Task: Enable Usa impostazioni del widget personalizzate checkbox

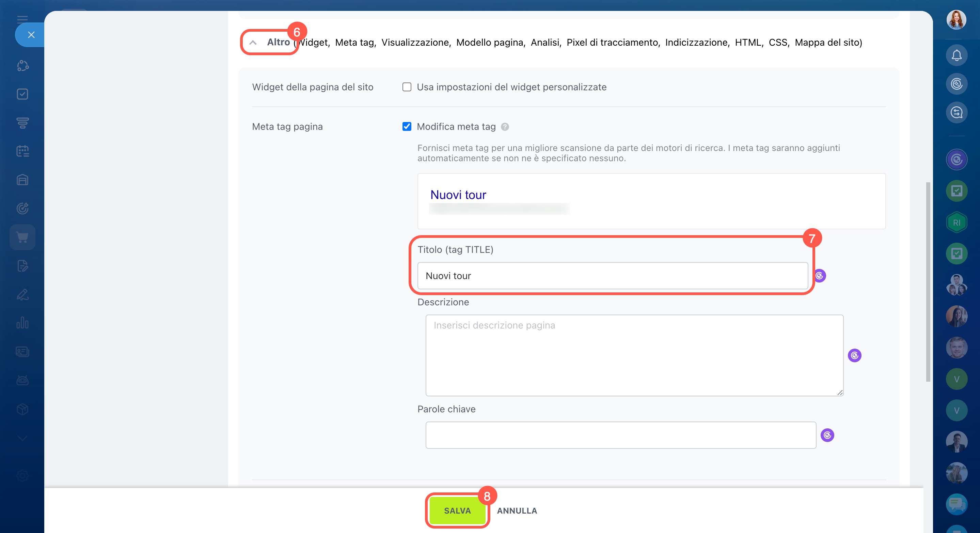Action: tap(407, 87)
